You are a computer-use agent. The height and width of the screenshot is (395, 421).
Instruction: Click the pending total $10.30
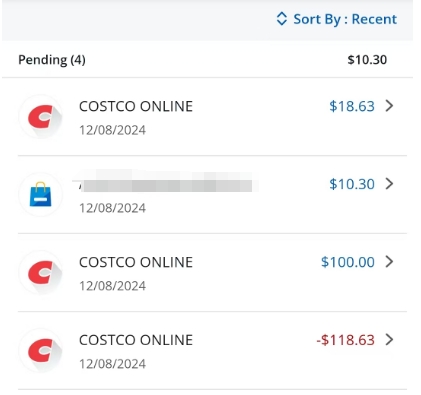[x=367, y=60]
